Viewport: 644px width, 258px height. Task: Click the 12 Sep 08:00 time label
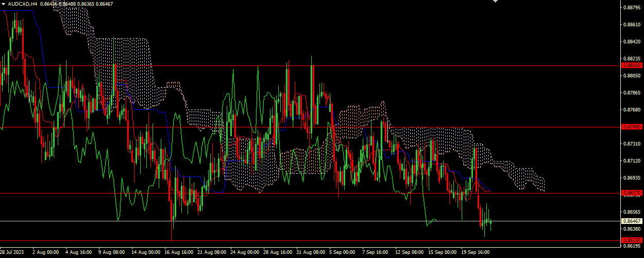tap(409, 253)
